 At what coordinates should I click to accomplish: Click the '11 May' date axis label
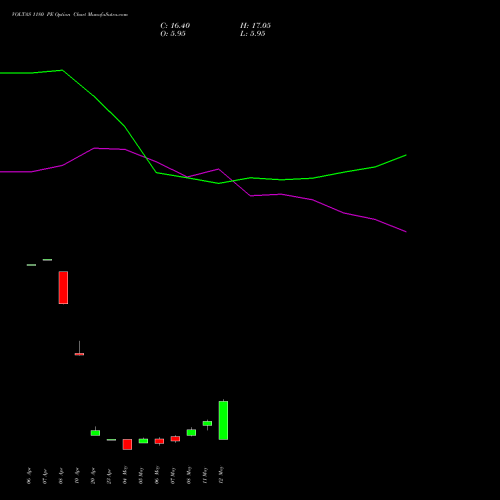pyautogui.click(x=205, y=475)
